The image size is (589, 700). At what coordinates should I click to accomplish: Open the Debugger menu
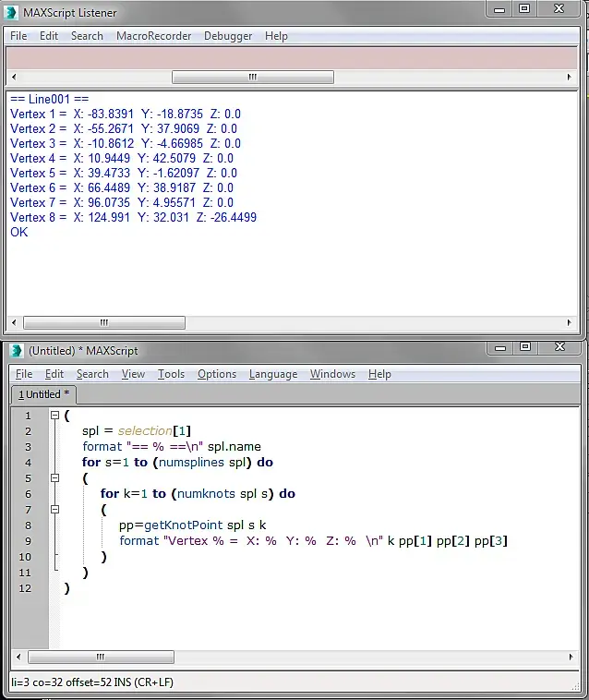tap(228, 36)
